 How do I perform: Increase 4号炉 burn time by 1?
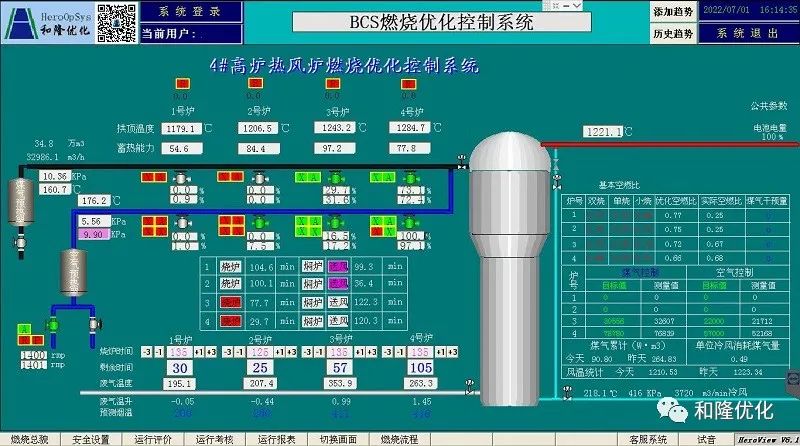(x=440, y=352)
